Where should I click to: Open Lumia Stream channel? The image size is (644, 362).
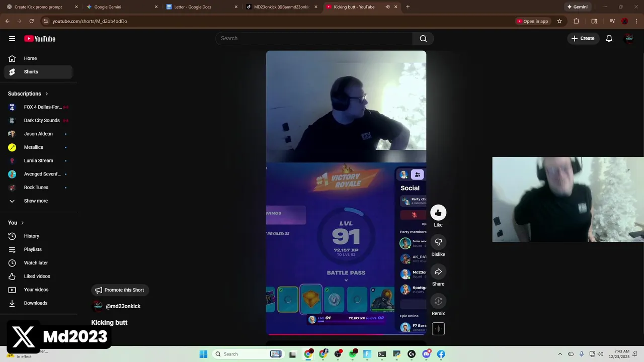tap(38, 160)
